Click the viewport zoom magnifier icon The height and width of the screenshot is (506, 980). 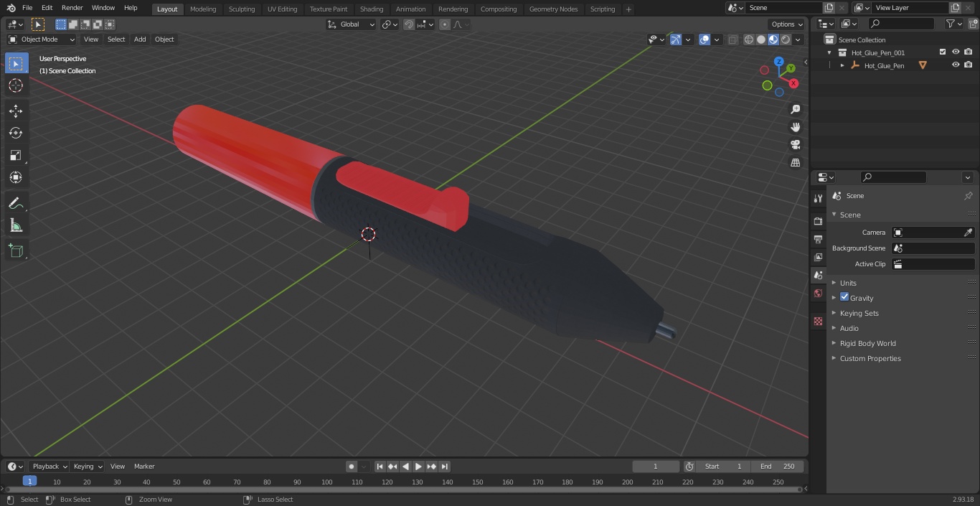pos(795,109)
